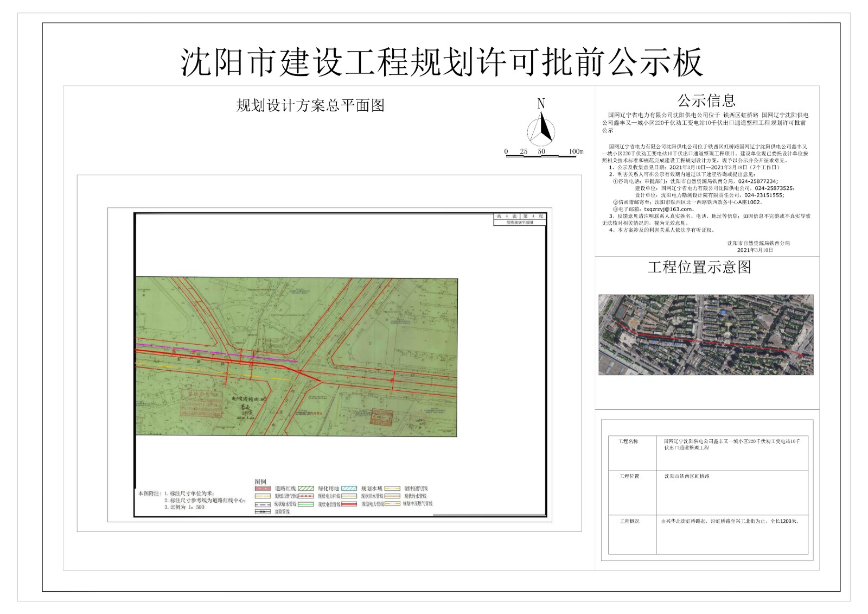Toggle the 规划中压燃气管线 legend entry

click(392, 504)
